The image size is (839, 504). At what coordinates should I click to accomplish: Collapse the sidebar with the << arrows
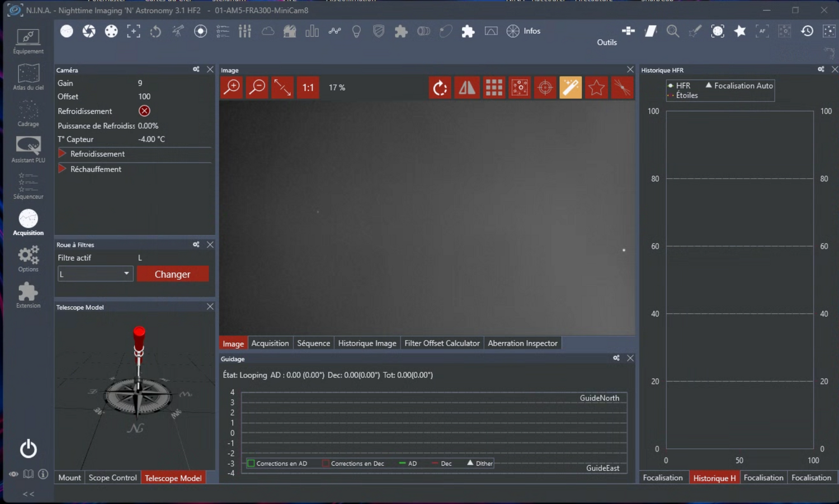28,494
